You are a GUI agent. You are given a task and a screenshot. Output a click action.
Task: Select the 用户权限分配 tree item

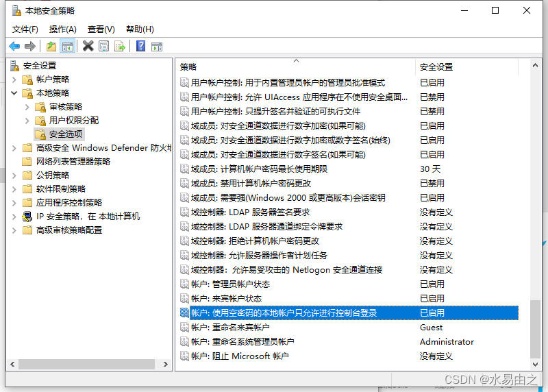pyautogui.click(x=74, y=121)
